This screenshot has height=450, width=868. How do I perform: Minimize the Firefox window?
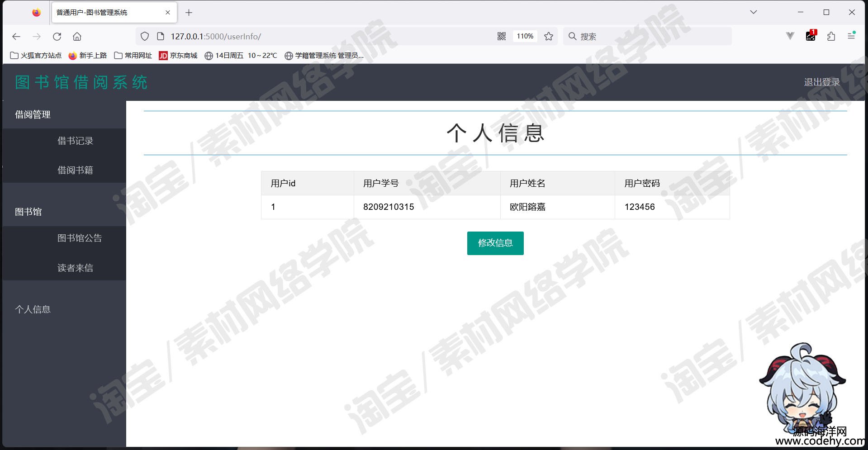click(801, 12)
